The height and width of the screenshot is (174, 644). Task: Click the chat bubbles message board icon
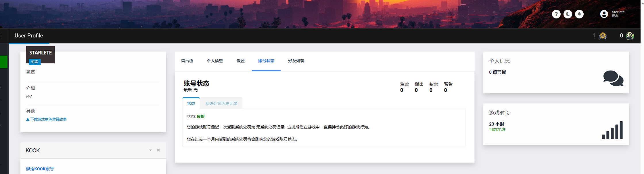coord(613,78)
